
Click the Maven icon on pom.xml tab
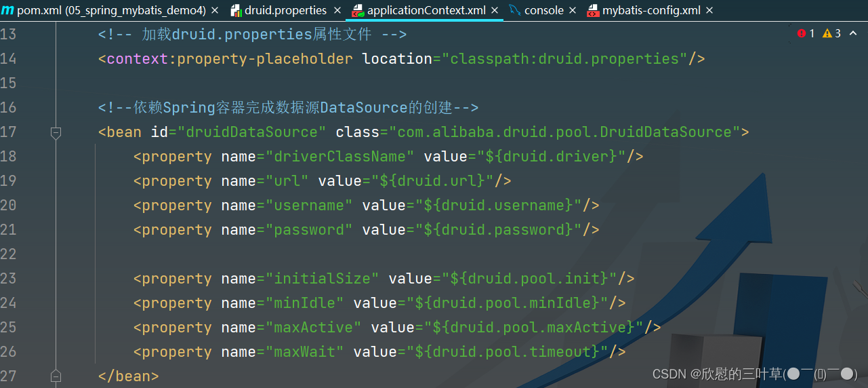tap(7, 10)
